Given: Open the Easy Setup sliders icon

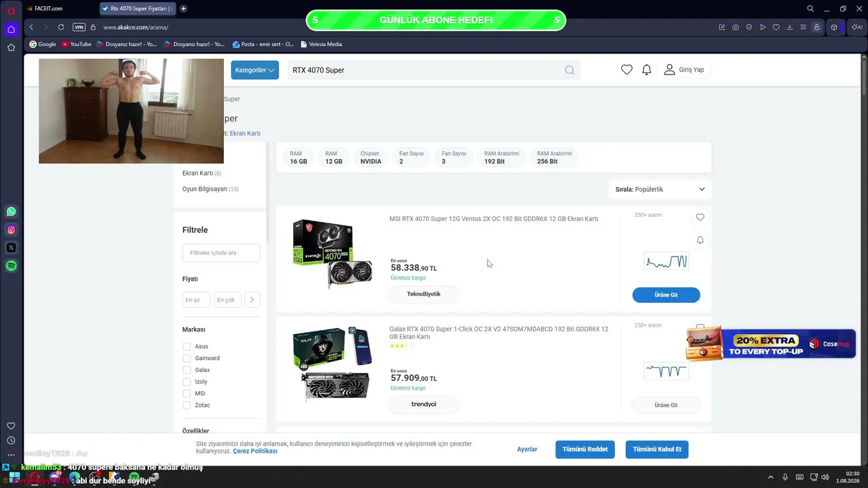Looking at the screenshot, I should (804, 27).
